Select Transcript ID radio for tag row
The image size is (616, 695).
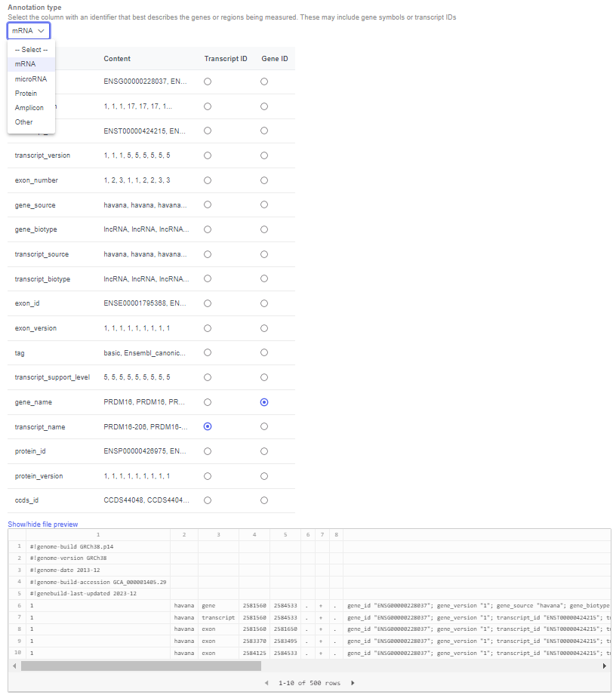pos(208,352)
